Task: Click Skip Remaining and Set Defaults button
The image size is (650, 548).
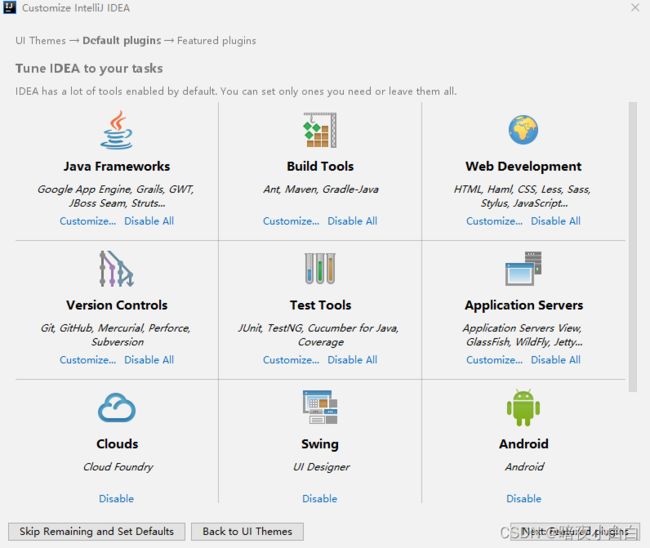Action: [x=97, y=531]
